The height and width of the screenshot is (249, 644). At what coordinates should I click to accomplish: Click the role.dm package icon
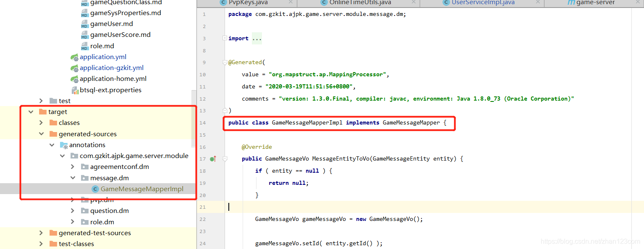85,222
